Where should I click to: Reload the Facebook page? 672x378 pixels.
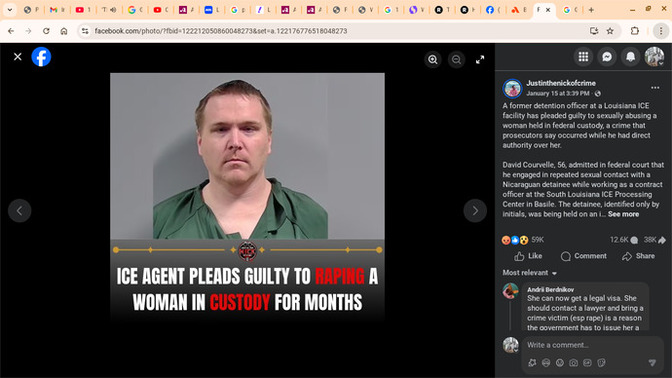pos(46,31)
